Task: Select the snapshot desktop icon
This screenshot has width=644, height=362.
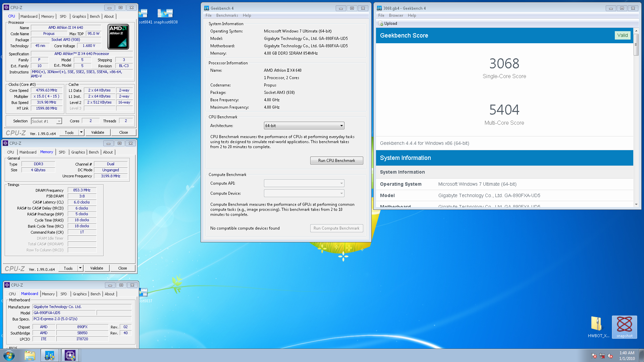Action: 624,326
